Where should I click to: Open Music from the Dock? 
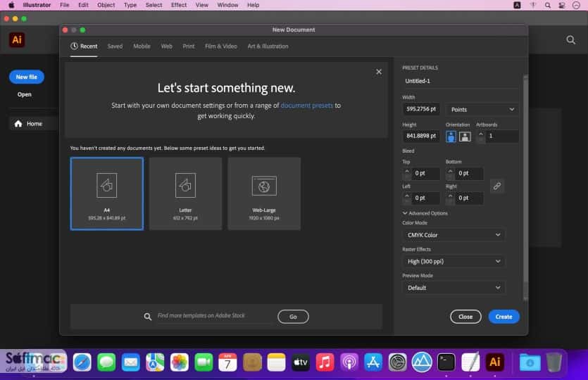tap(325, 362)
